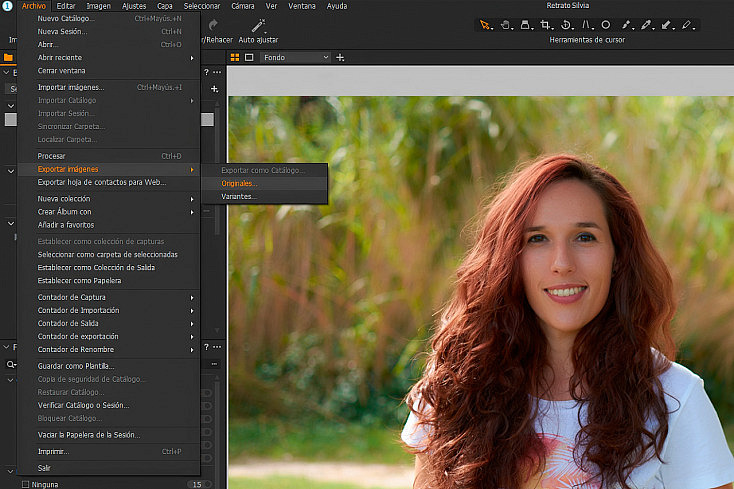Choose Imprimir from Archivo menu

point(109,452)
